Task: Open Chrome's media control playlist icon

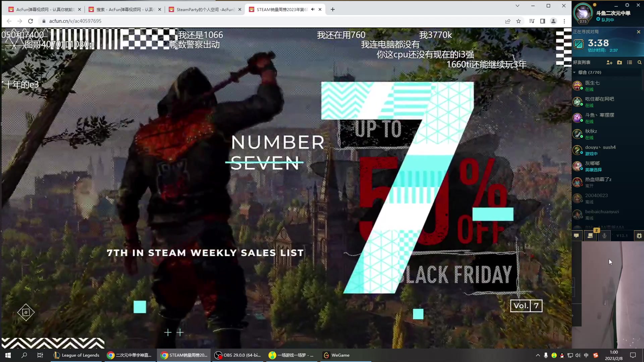Action: (532, 21)
